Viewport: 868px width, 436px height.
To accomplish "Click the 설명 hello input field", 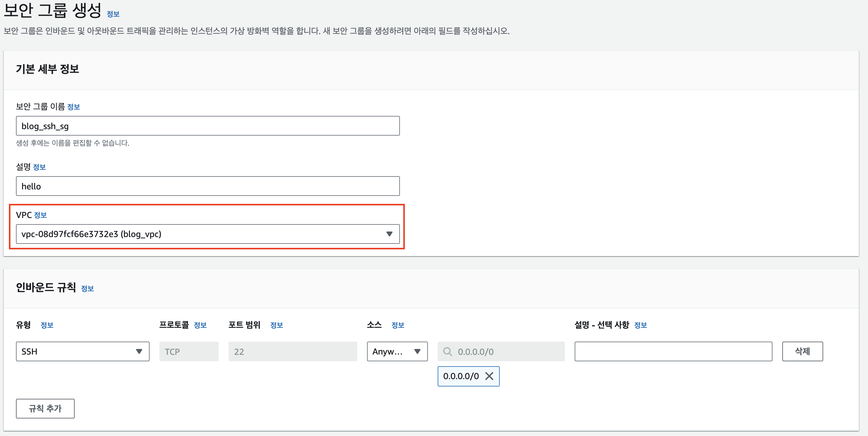I will 208,186.
